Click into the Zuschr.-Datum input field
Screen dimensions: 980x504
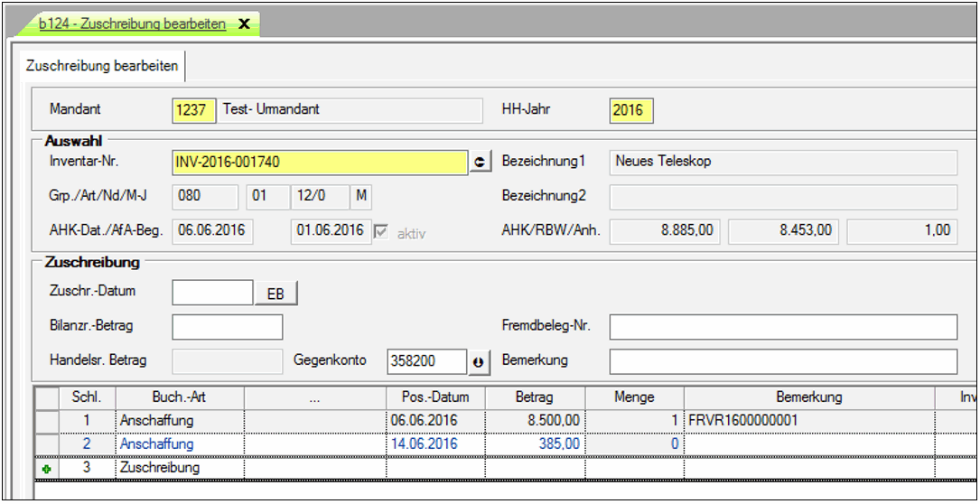[x=212, y=293]
